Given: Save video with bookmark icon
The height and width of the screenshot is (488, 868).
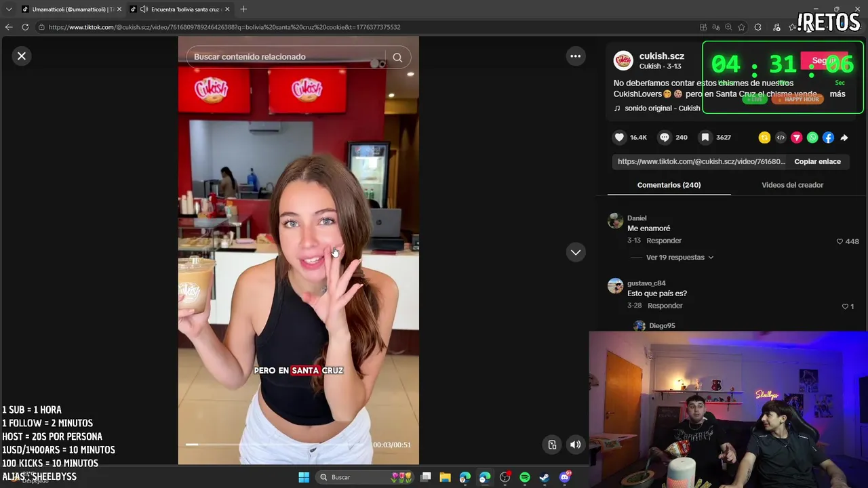Looking at the screenshot, I should [705, 138].
